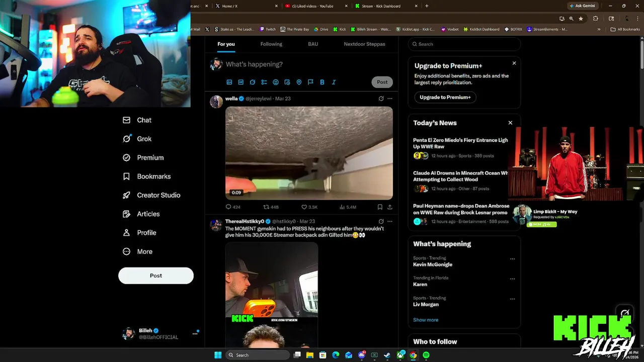Open Penta El Zero Miedo news story
The image size is (644, 362).
pyautogui.click(x=460, y=149)
